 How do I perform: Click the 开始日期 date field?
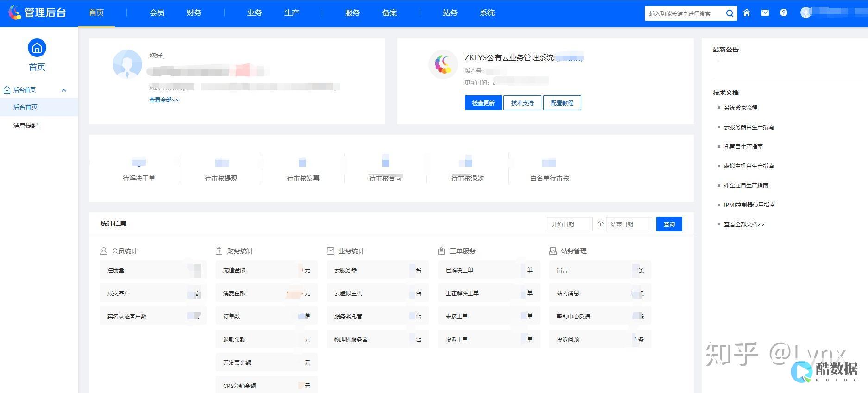[570, 224]
